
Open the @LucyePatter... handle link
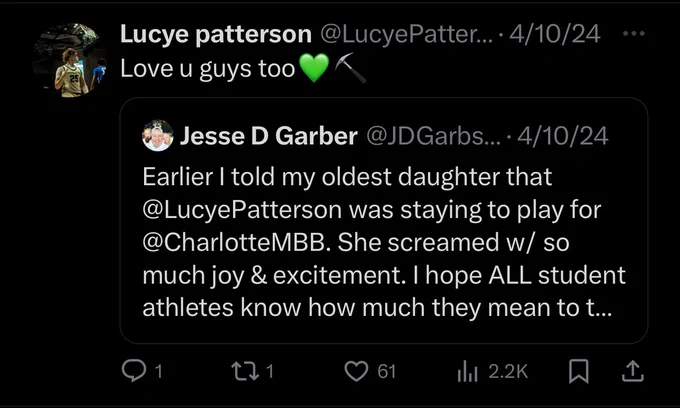(x=407, y=34)
